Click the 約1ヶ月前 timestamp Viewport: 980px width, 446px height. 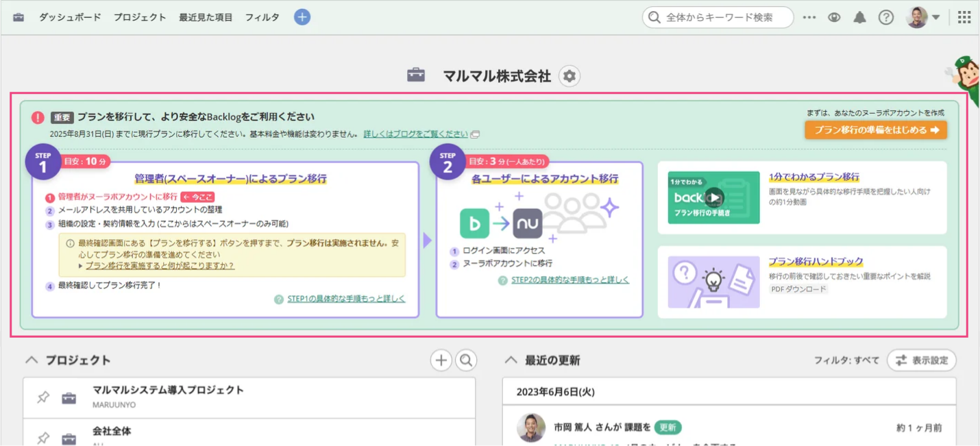[919, 428]
